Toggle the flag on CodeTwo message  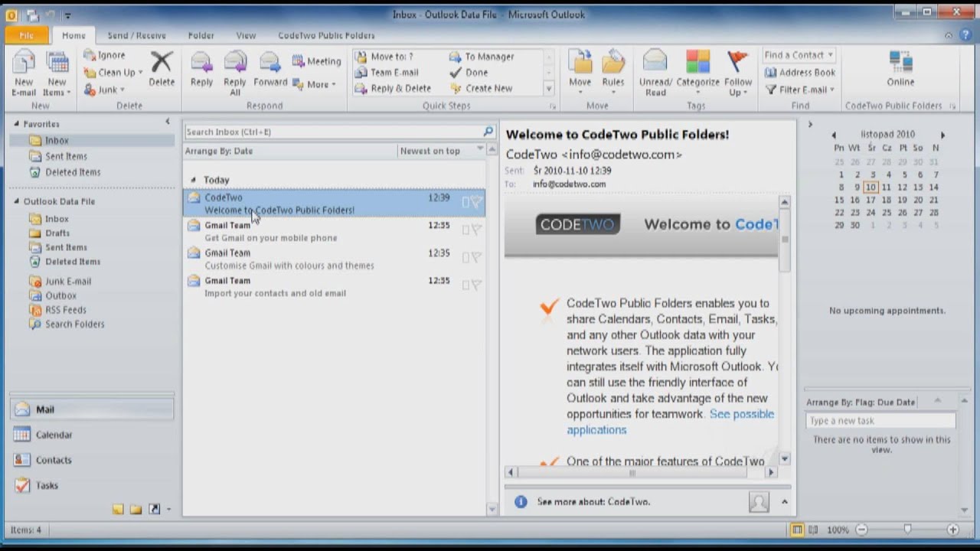point(475,202)
